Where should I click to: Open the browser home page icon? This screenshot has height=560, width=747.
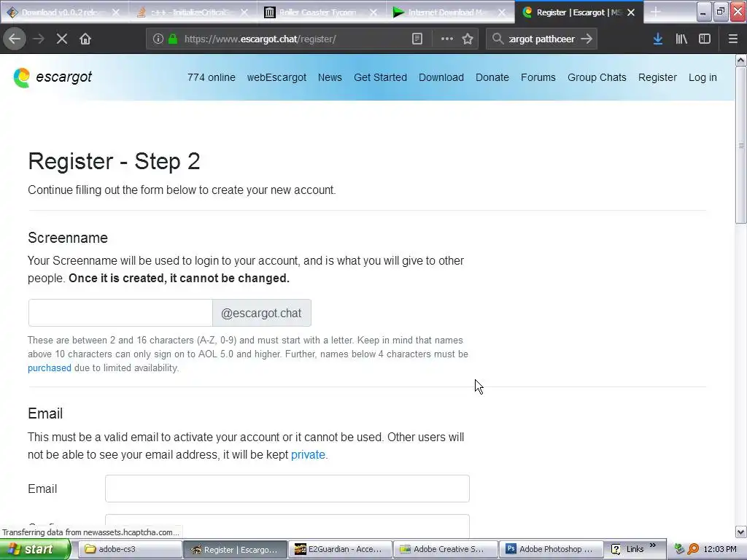(85, 39)
